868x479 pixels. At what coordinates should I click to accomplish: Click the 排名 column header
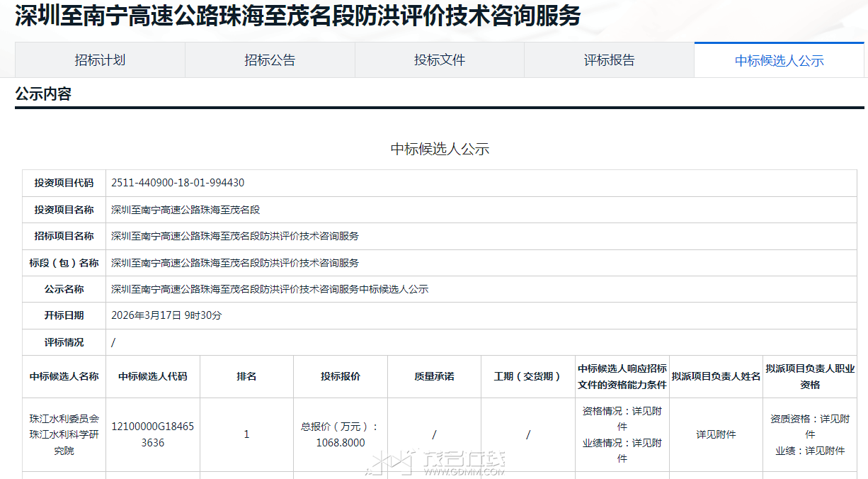(x=246, y=376)
